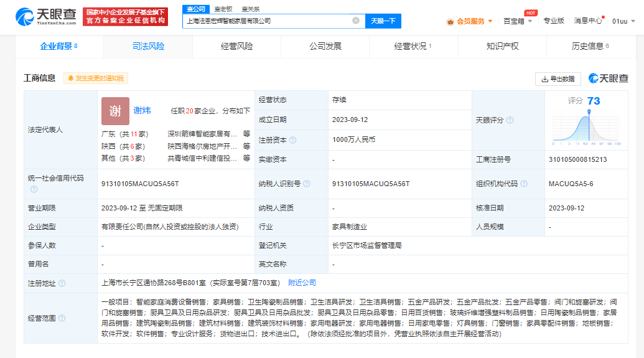Open 消息中心 in the header

coord(588,21)
